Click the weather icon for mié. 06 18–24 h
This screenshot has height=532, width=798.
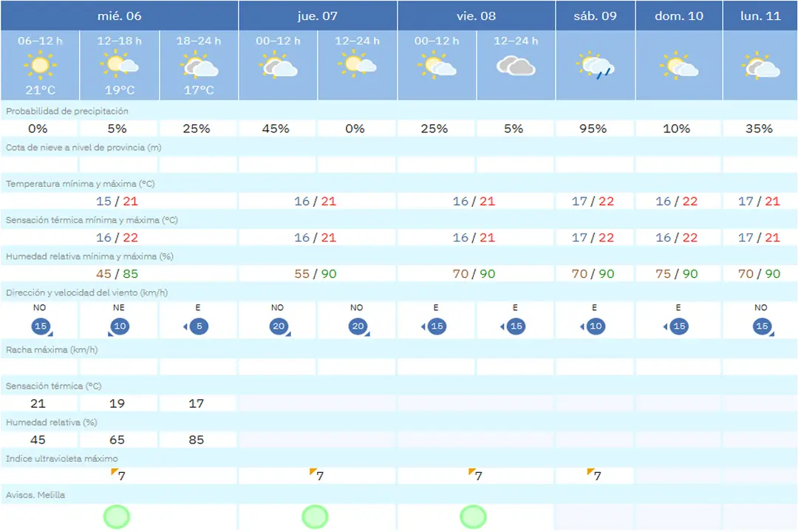(x=199, y=66)
